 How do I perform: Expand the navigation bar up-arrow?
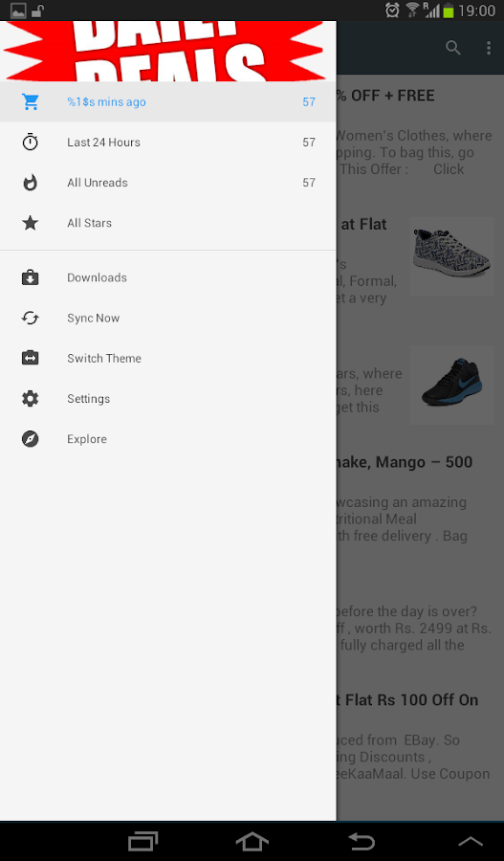471,841
